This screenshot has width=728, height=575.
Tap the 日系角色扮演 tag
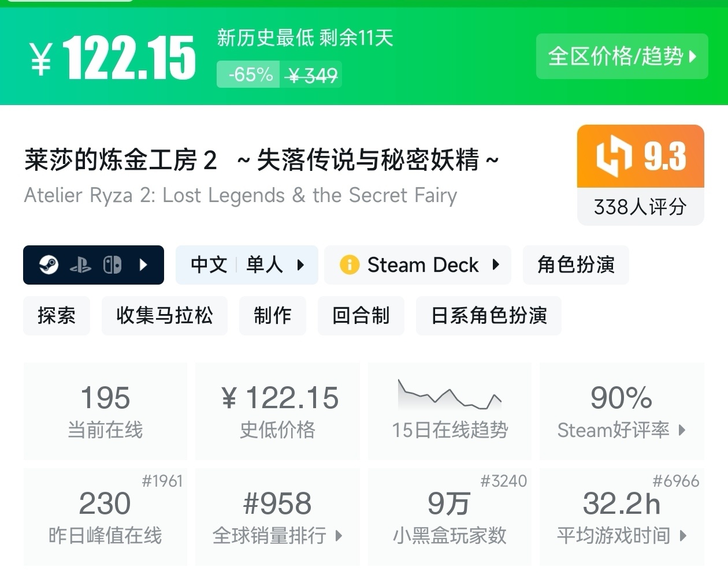[x=488, y=316]
